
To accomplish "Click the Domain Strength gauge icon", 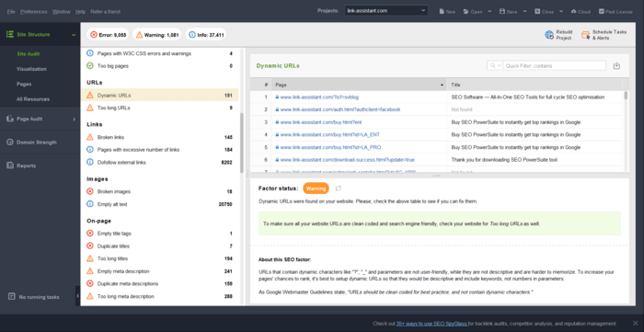I will click(x=10, y=143).
